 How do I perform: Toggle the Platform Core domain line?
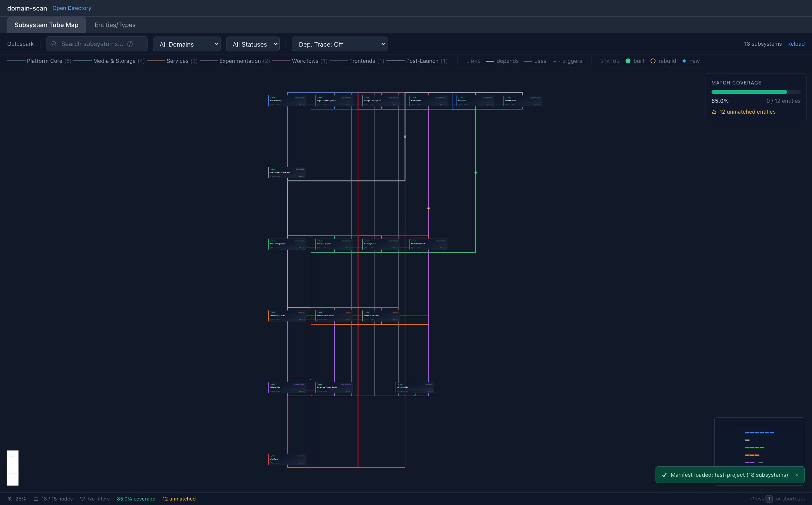[x=39, y=61]
